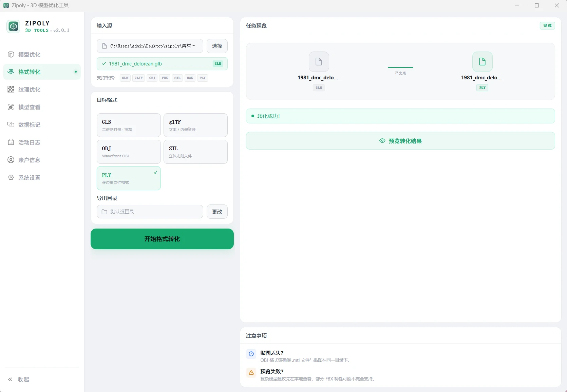Click 选择 to pick input file
Viewport: 567px width, 392px height.
[217, 46]
